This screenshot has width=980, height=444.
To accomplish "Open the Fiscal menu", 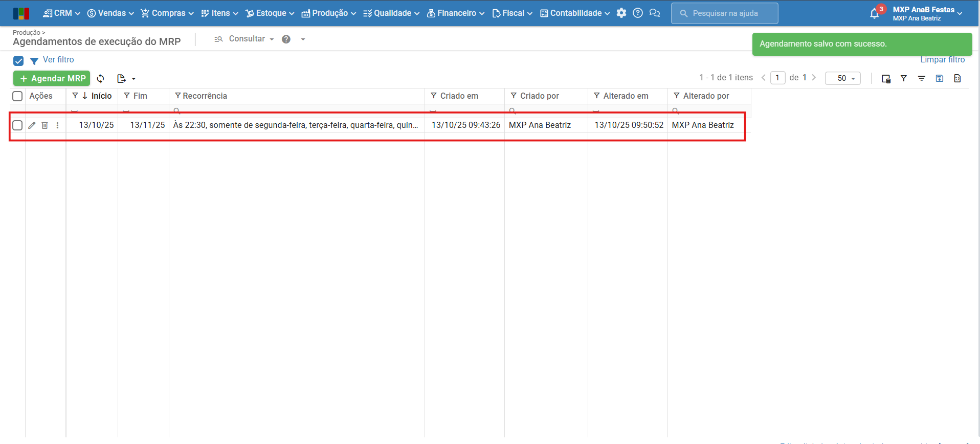I will (x=512, y=13).
